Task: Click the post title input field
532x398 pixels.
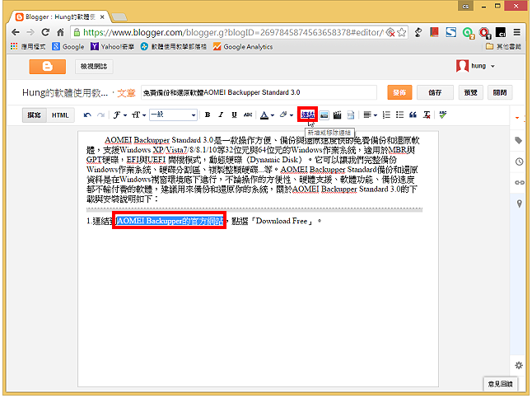Action: (x=259, y=92)
